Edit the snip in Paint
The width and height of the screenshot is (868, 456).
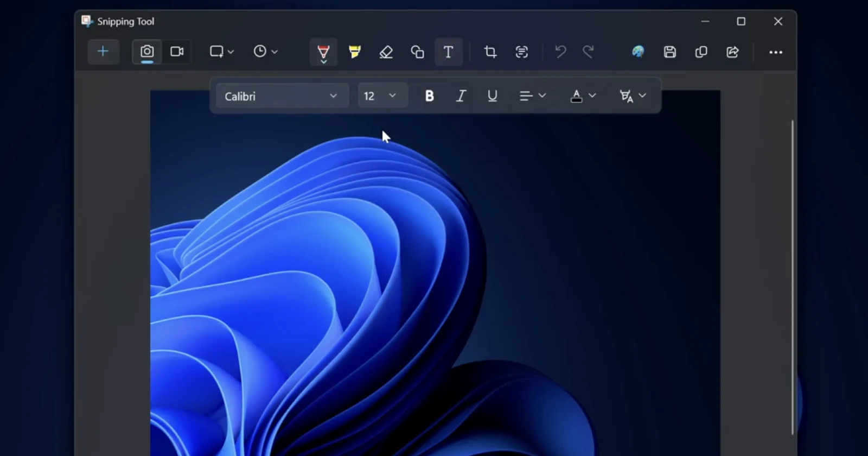click(638, 52)
